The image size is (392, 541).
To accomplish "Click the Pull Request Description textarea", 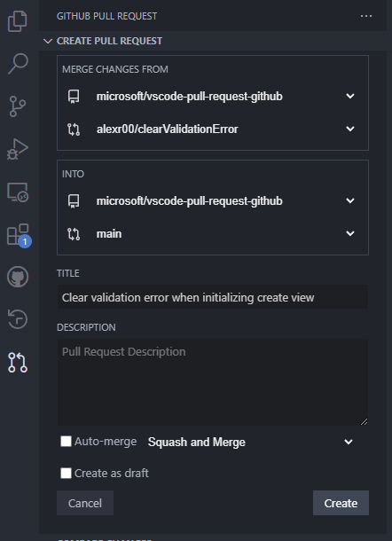I will tap(213, 382).
